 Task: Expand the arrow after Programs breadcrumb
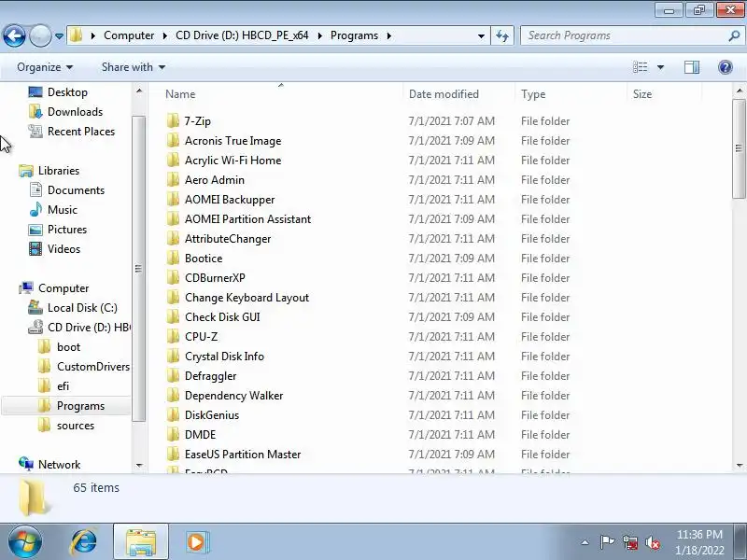coord(389,35)
